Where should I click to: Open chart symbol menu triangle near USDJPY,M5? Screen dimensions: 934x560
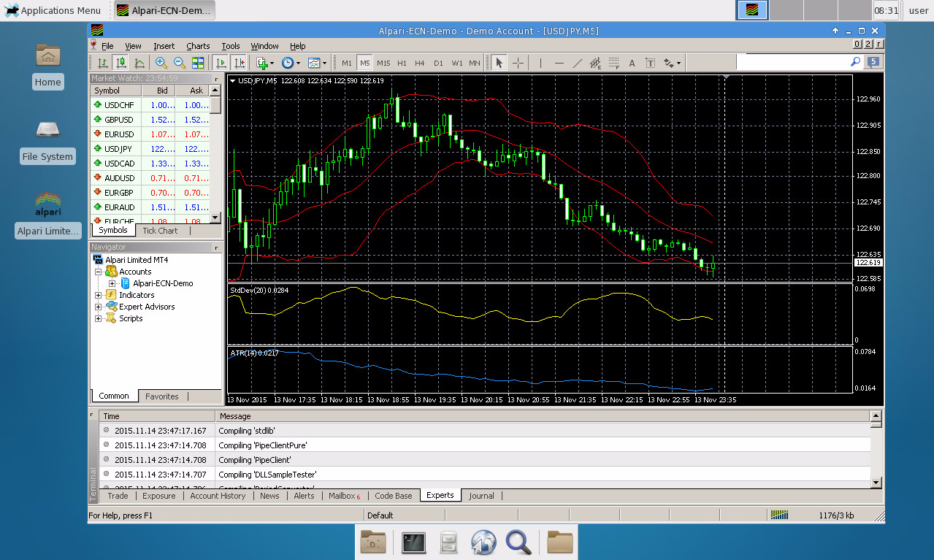[x=232, y=81]
